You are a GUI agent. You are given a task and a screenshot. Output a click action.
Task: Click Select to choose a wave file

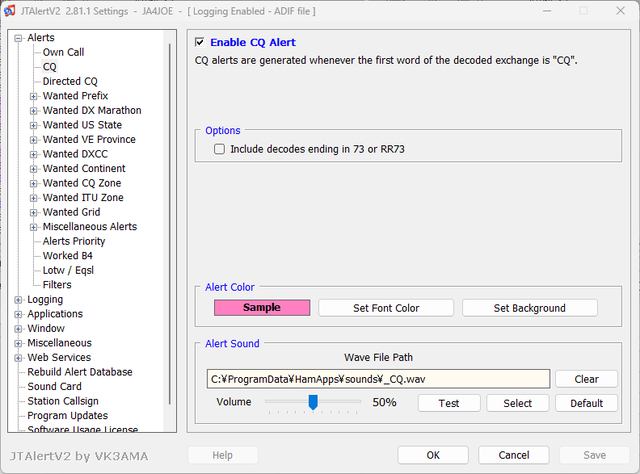pos(518,403)
